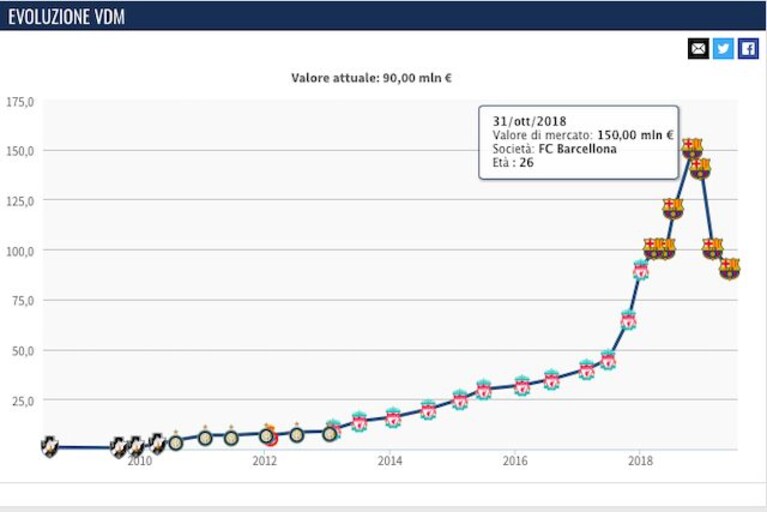Viewport: 767px width, 512px height.
Task: Click the '125,0' y-axis label
Action: coord(20,201)
